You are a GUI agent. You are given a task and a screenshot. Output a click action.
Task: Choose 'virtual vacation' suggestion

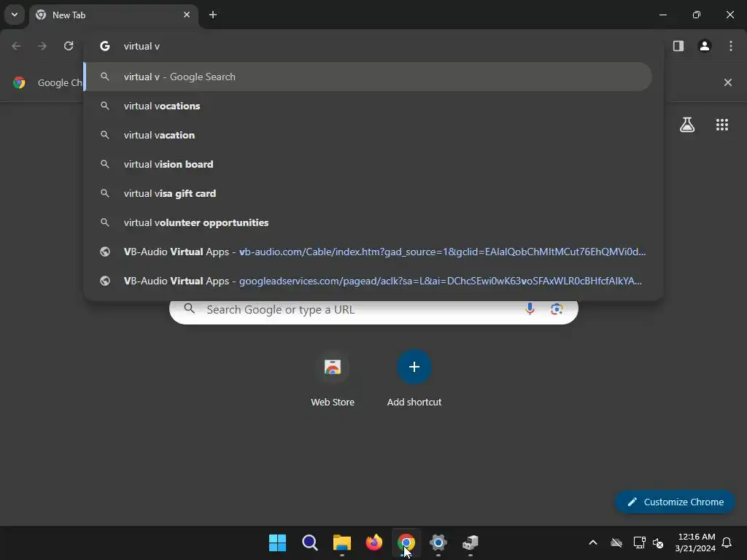tap(368, 135)
